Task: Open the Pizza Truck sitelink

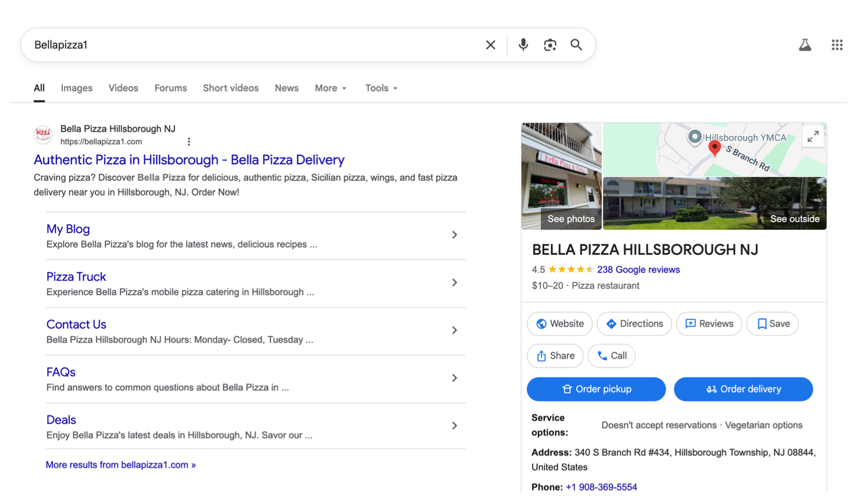Action: click(76, 277)
